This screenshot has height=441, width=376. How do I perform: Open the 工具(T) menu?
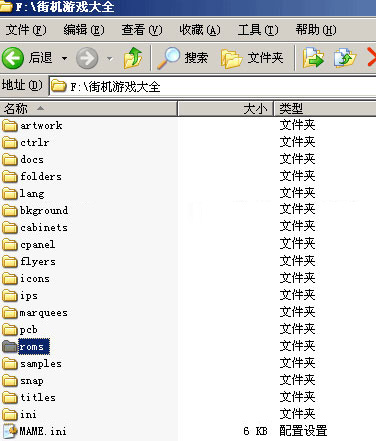click(x=258, y=30)
